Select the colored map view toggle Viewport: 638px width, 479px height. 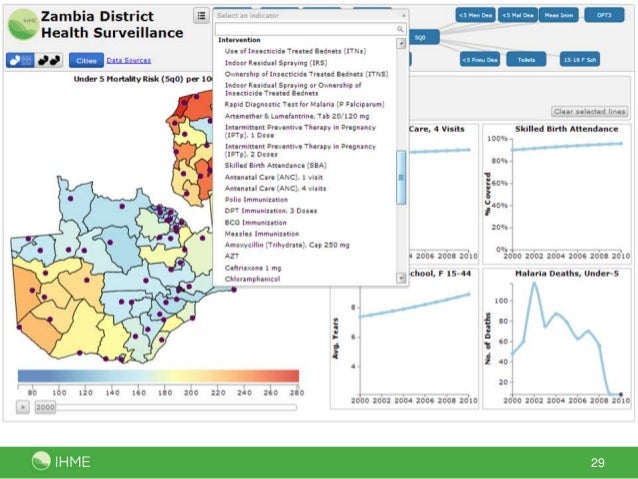pos(20,60)
